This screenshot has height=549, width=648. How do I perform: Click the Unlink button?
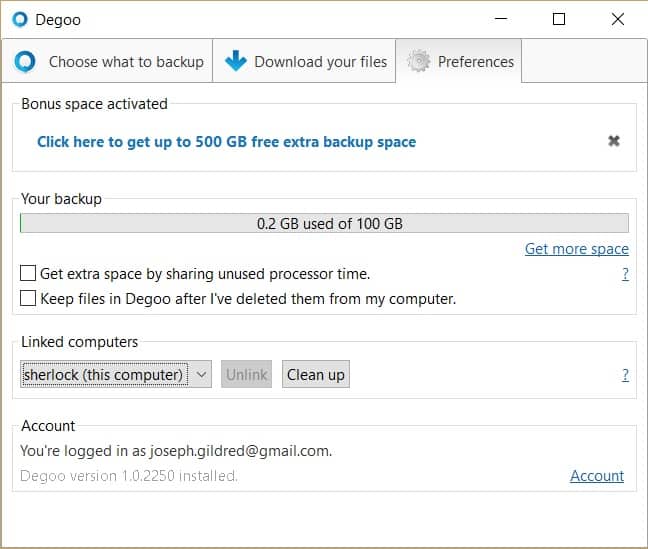[246, 375]
